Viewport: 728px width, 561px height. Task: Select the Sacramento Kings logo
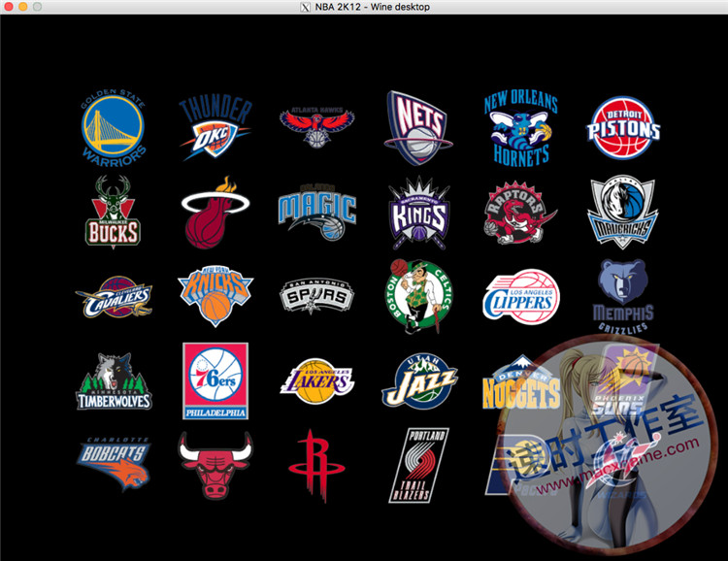point(418,213)
